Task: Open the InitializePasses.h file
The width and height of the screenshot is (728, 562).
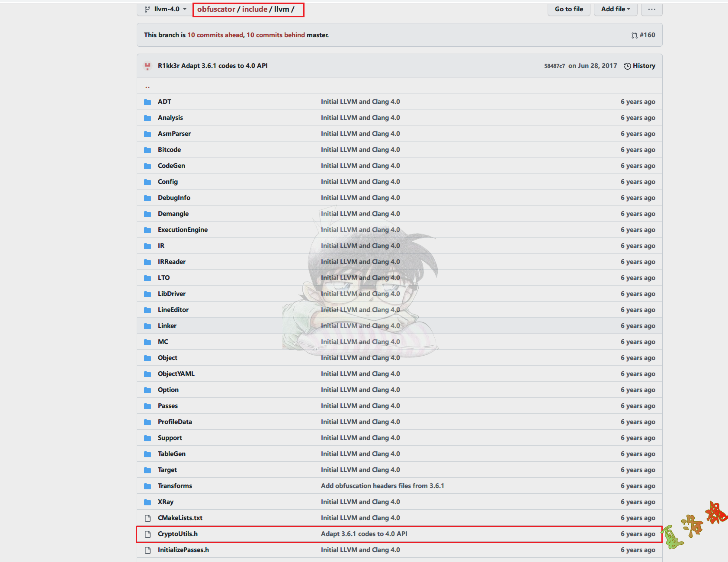Action: pos(183,550)
